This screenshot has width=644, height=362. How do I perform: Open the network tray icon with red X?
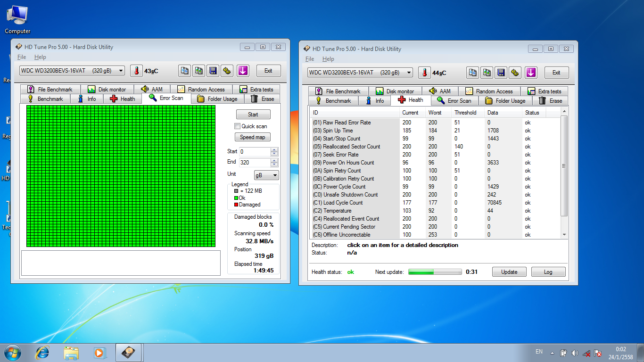coord(586,353)
